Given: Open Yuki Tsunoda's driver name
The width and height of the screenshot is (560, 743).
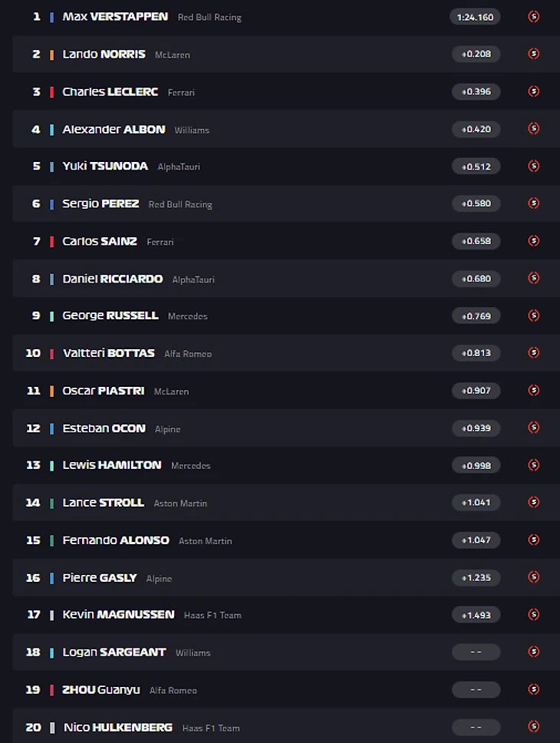Looking at the screenshot, I should coord(105,166).
